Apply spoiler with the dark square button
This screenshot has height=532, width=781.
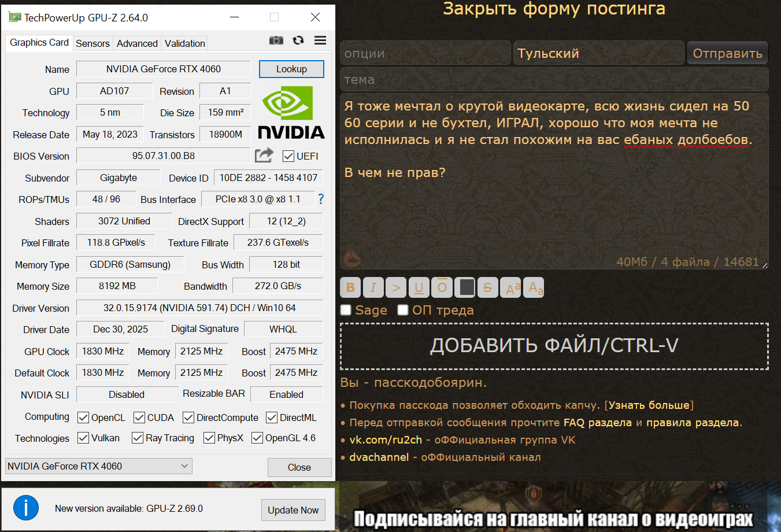pos(465,287)
